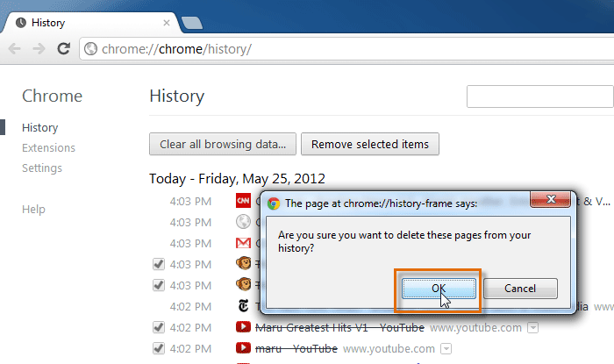Click the first monkey favicon entry

point(243,263)
